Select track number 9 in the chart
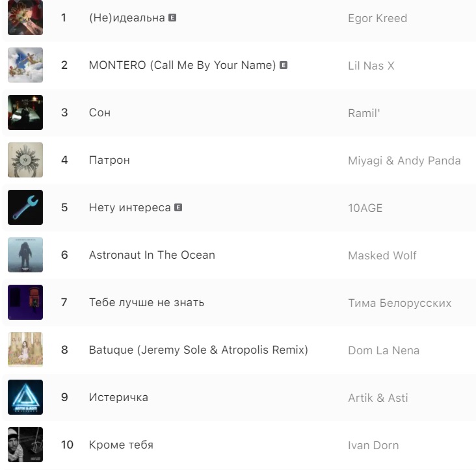This screenshot has height=470, width=476. [x=64, y=397]
